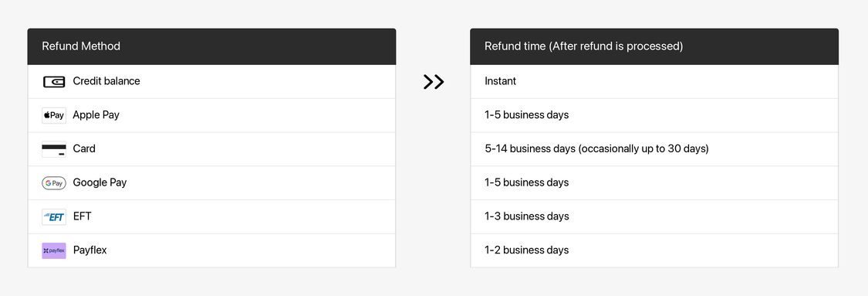Image resolution: width=868 pixels, height=296 pixels.
Task: Select the Payflex method label
Action: [90, 250]
